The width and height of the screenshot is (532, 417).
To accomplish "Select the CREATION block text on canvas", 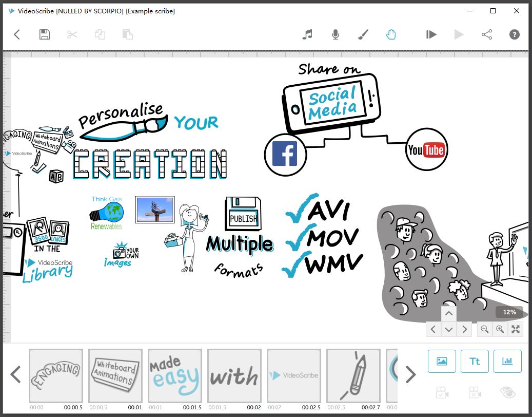I will click(x=150, y=165).
